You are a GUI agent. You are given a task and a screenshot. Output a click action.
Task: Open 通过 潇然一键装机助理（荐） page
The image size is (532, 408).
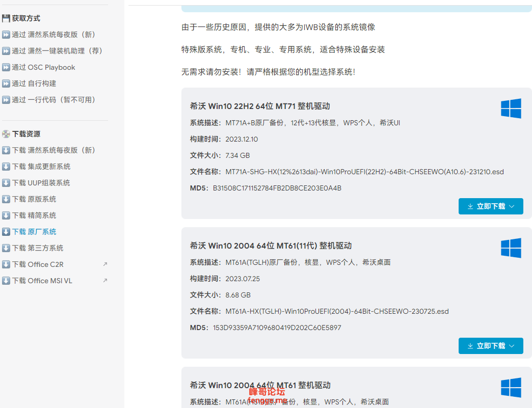point(57,51)
